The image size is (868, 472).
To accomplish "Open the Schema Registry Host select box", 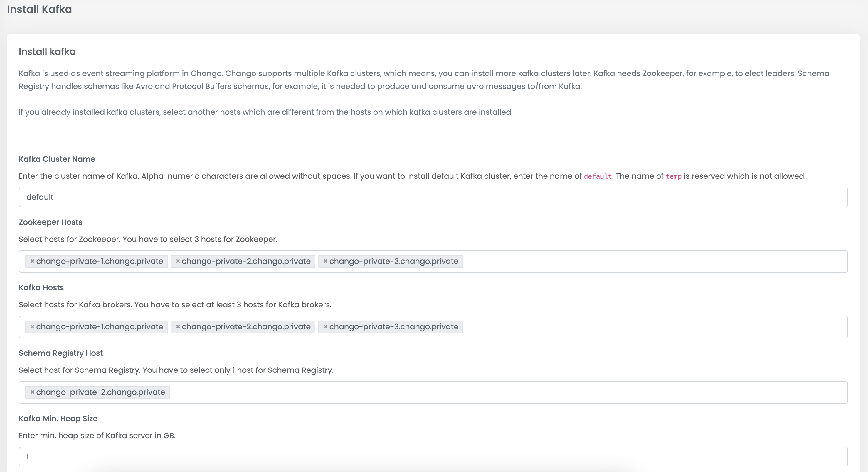I will click(433, 392).
